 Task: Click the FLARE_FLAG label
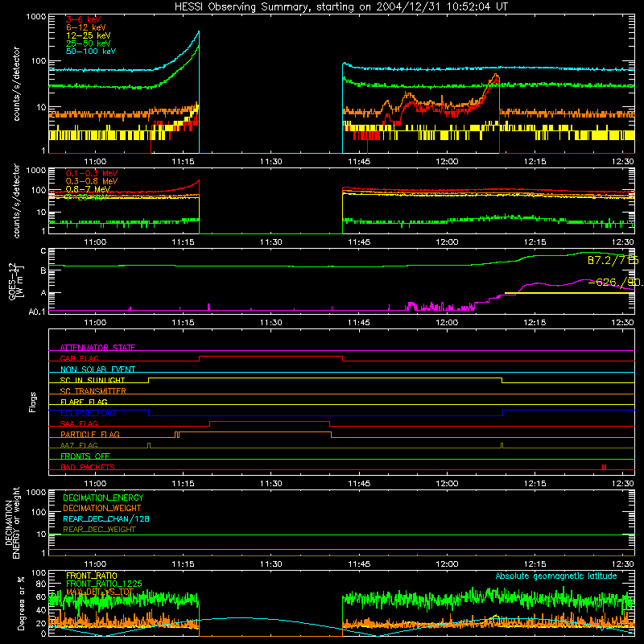(84, 402)
